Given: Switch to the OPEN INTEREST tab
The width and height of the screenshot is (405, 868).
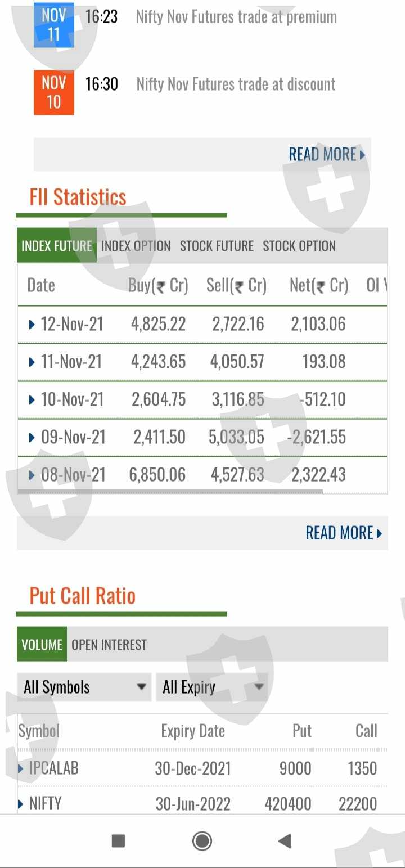Looking at the screenshot, I should coord(109,645).
